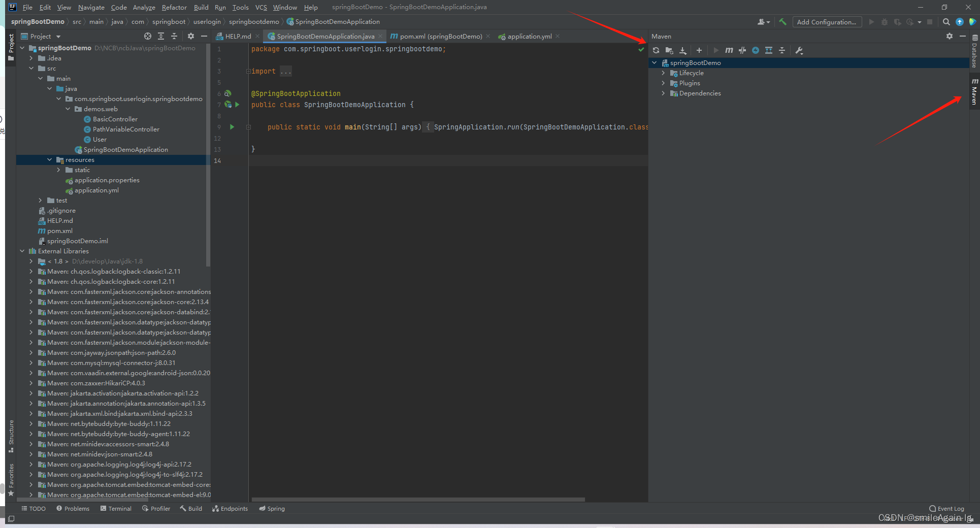Add Maven project with plus icon
This screenshot has height=528, width=980.
click(699, 50)
